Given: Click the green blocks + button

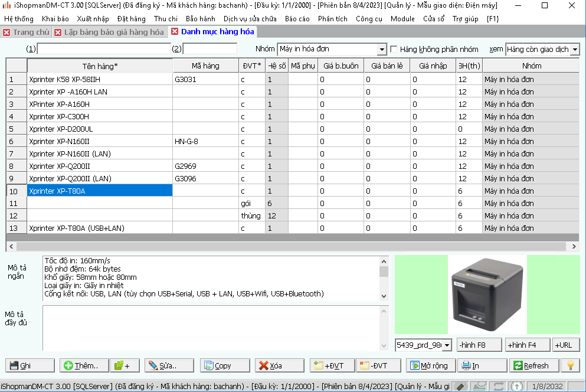Looking at the screenshot, I should [125, 365].
